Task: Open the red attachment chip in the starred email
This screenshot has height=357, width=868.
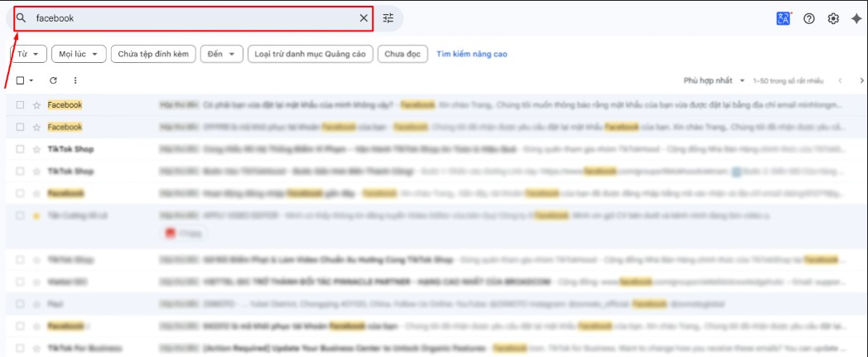Action: (185, 234)
